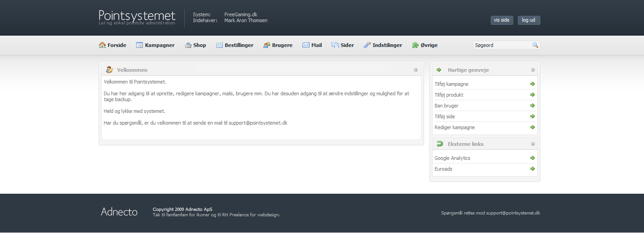Viewport: 644px width, 233px height.
Task: Click the Copyright 2009 Adnecto ApS text
Action: [x=183, y=209]
